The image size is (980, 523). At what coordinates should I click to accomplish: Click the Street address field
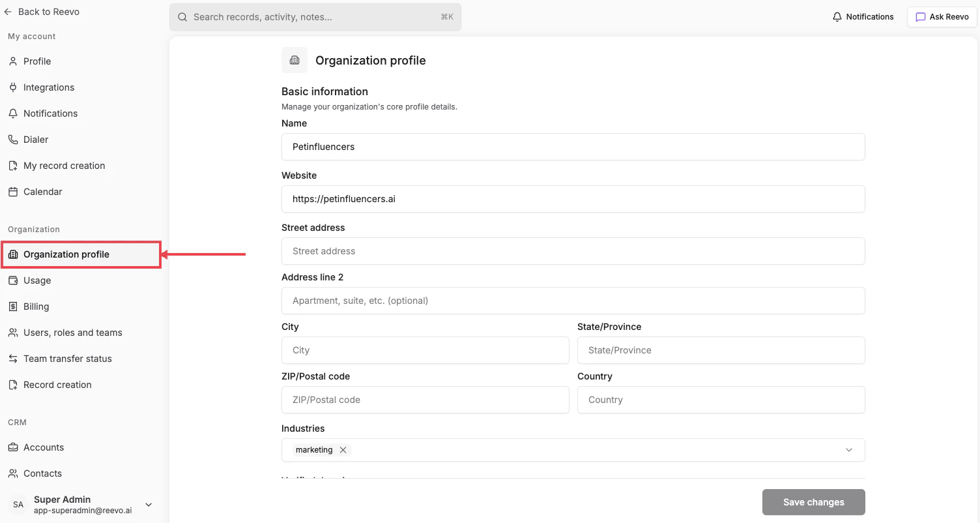(x=573, y=251)
